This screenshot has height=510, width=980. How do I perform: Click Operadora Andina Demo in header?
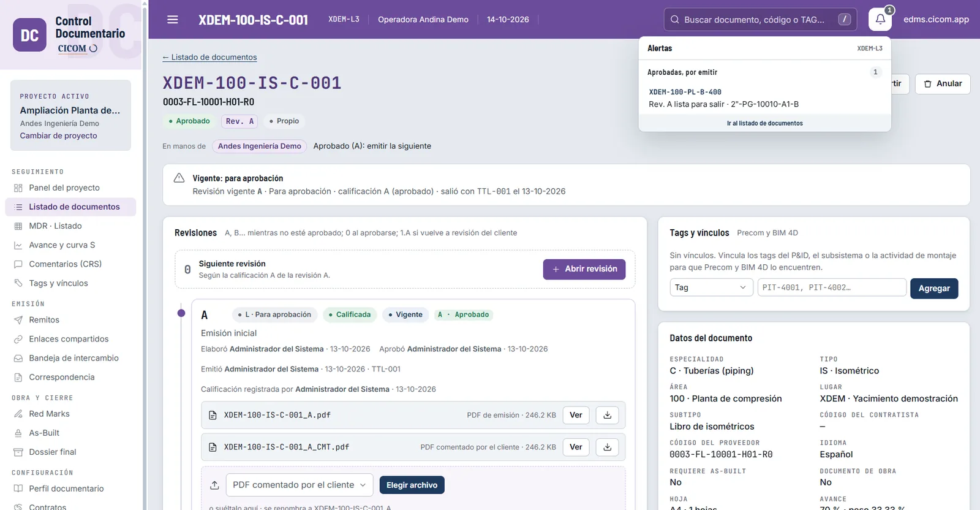(x=423, y=20)
